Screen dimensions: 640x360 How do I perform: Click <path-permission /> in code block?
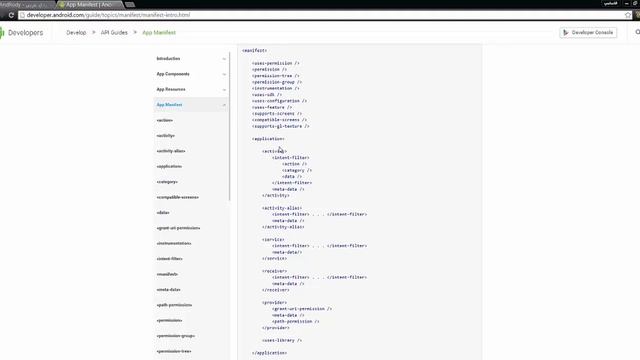[296, 322]
